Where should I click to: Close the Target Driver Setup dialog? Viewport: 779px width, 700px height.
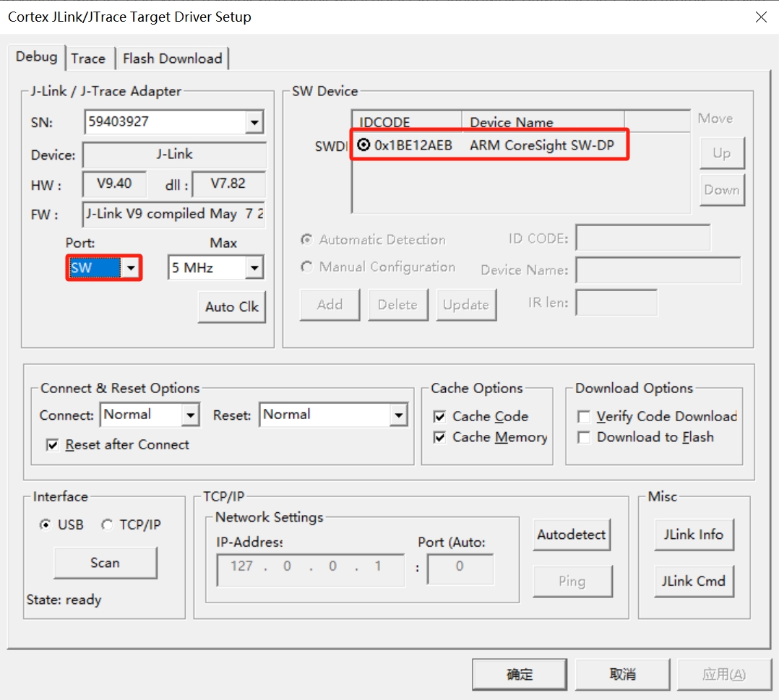(x=761, y=17)
